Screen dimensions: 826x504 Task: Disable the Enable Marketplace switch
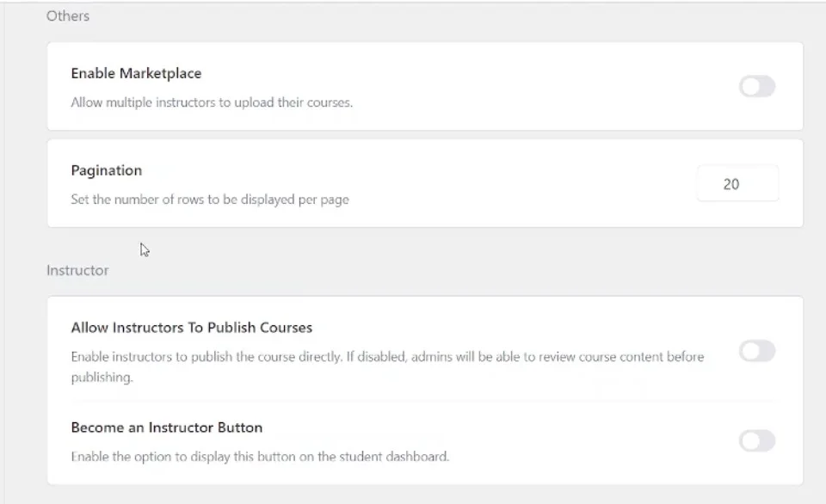click(756, 86)
